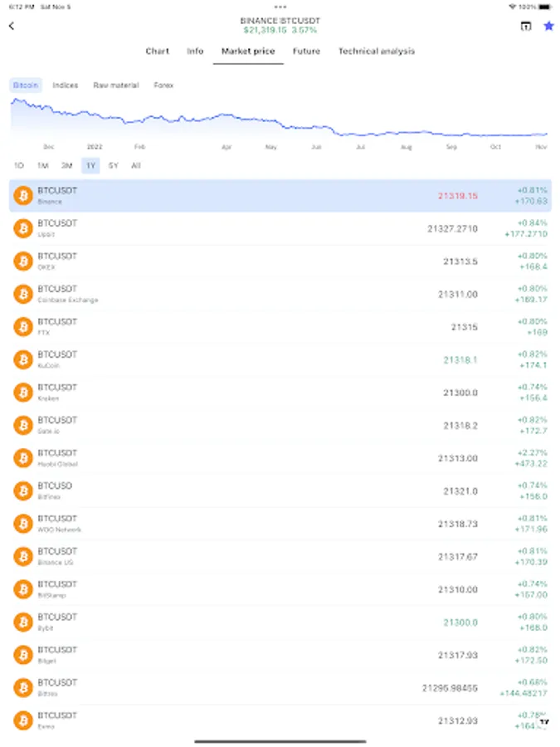Tap Bitcoin icon of Coinbase Exchange row
The height and width of the screenshot is (747, 560).
point(23,294)
